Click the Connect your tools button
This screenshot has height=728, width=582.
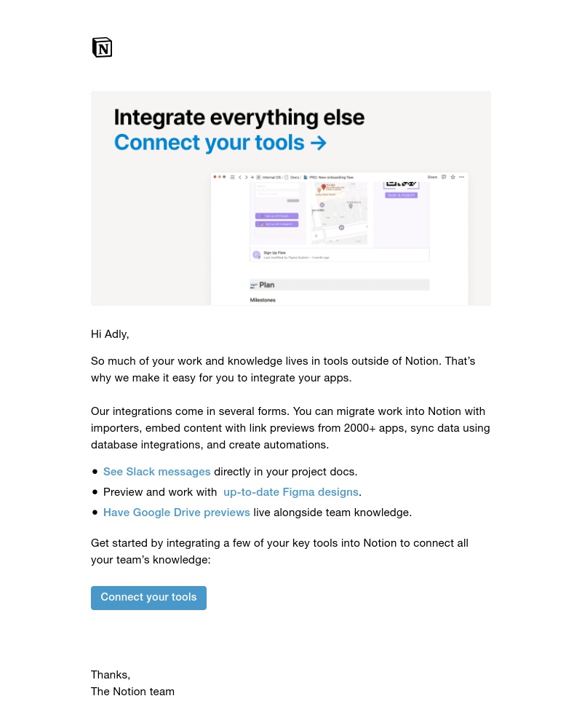(148, 597)
